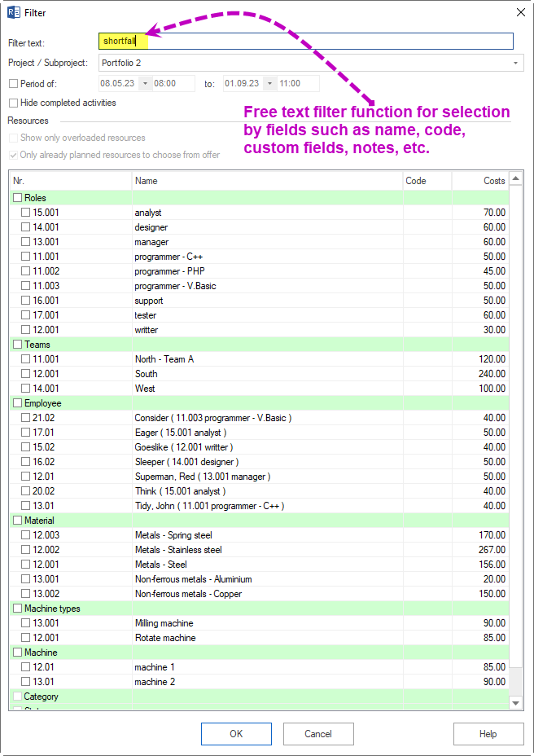Open the end date 01.09.23 picker arrow
534x756 pixels.
tap(269, 84)
